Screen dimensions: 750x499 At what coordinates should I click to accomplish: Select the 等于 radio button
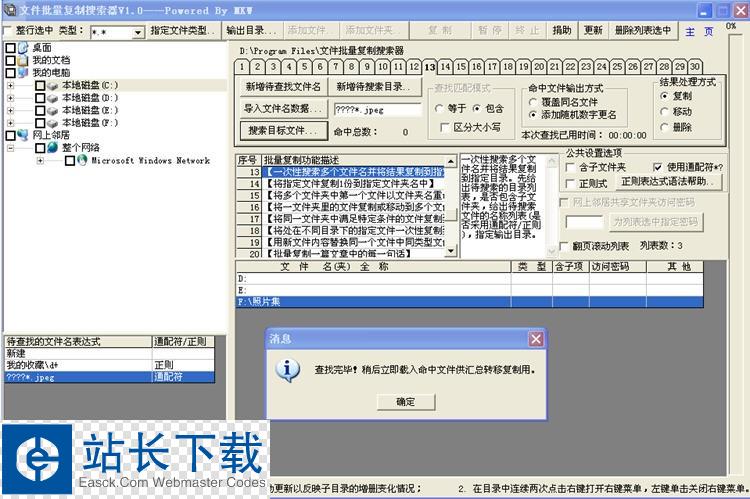click(x=439, y=109)
